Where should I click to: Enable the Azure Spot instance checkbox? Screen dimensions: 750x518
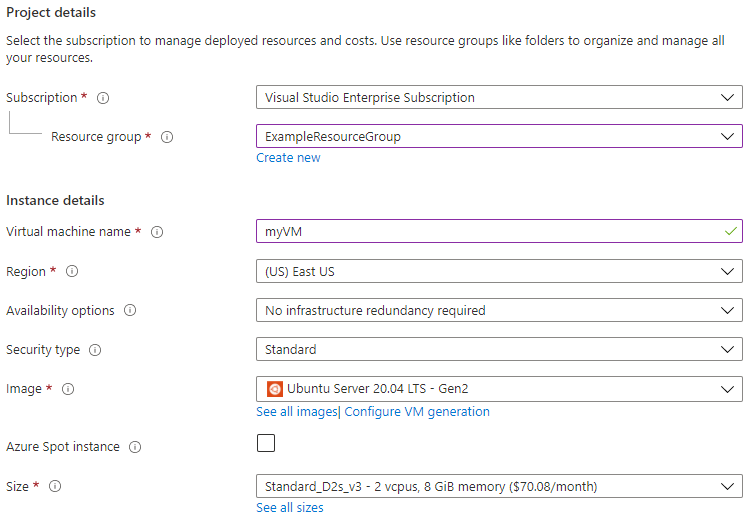click(266, 443)
